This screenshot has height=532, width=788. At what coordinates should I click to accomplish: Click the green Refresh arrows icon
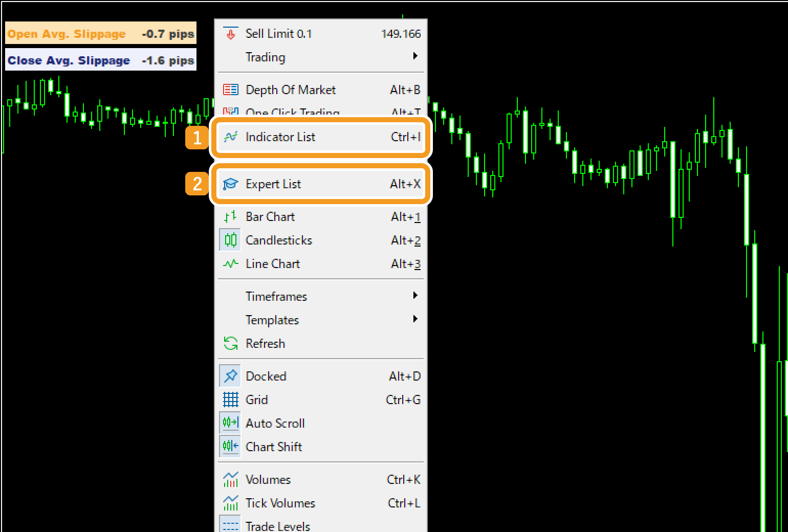click(231, 344)
